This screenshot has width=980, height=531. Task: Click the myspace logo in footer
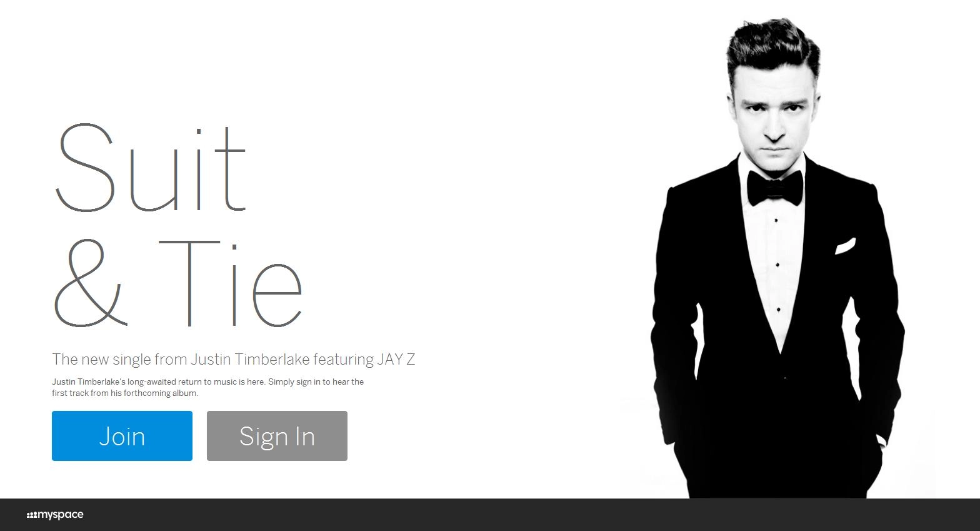[x=55, y=515]
